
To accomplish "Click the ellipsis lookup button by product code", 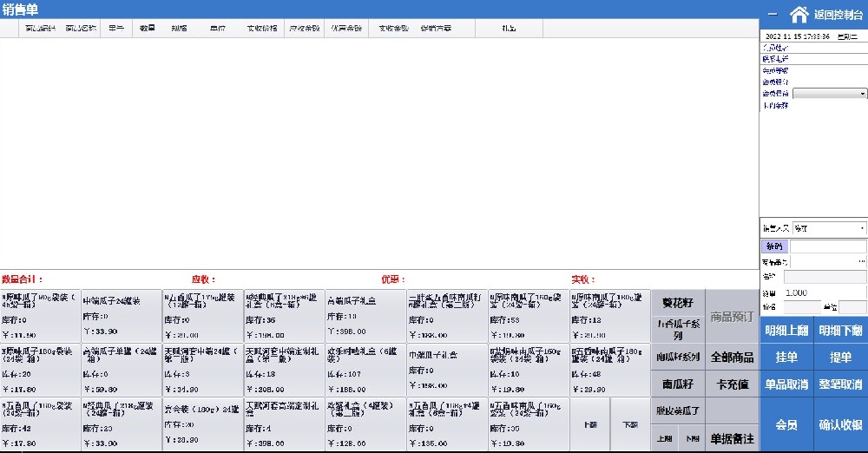I will coord(862,261).
